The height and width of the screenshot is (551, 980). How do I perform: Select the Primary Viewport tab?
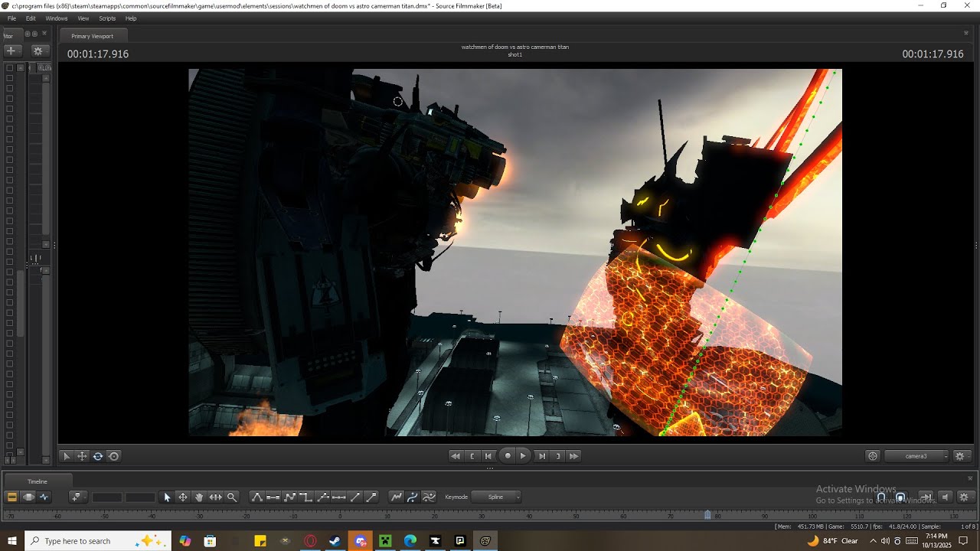(x=92, y=36)
